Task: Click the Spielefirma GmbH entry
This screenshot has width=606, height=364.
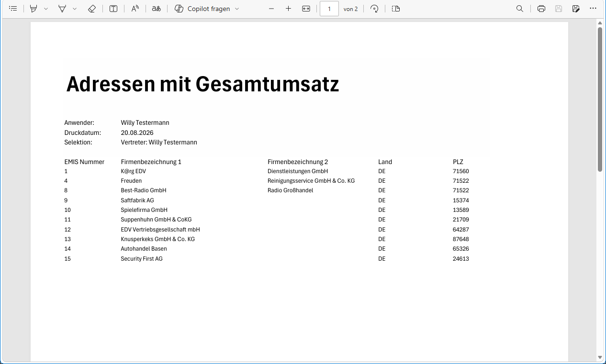Action: 144,210
